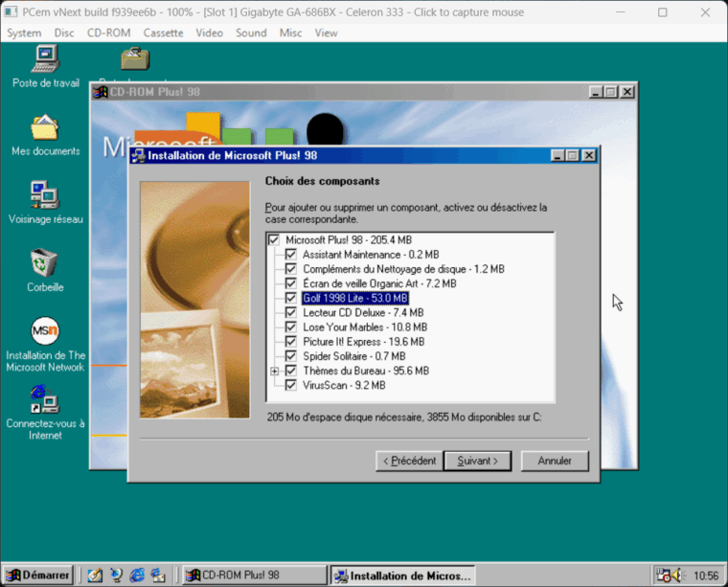Click the Installation dialog title bar icon
The image size is (728, 587).
click(138, 156)
